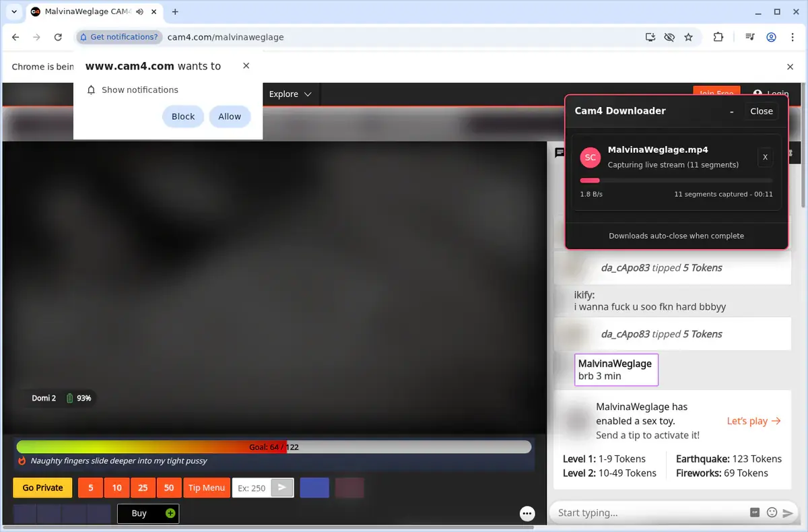Click the Buy tokens button
The image size is (808, 532).
point(148,513)
